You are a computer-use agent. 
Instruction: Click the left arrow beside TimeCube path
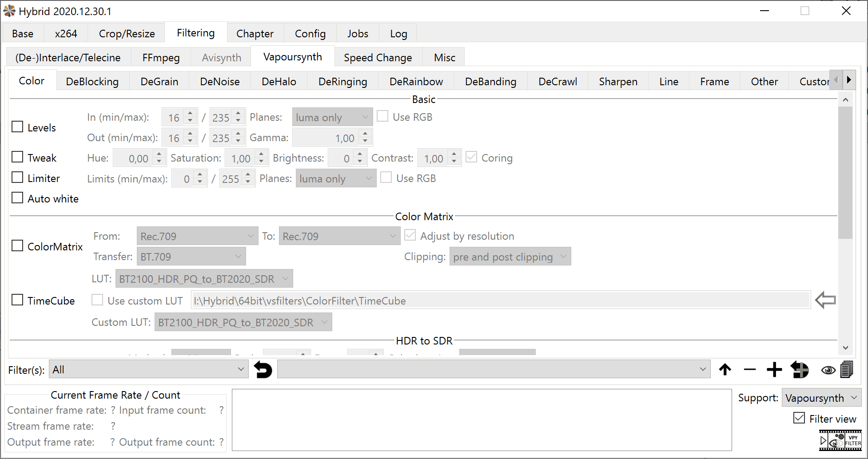point(825,301)
